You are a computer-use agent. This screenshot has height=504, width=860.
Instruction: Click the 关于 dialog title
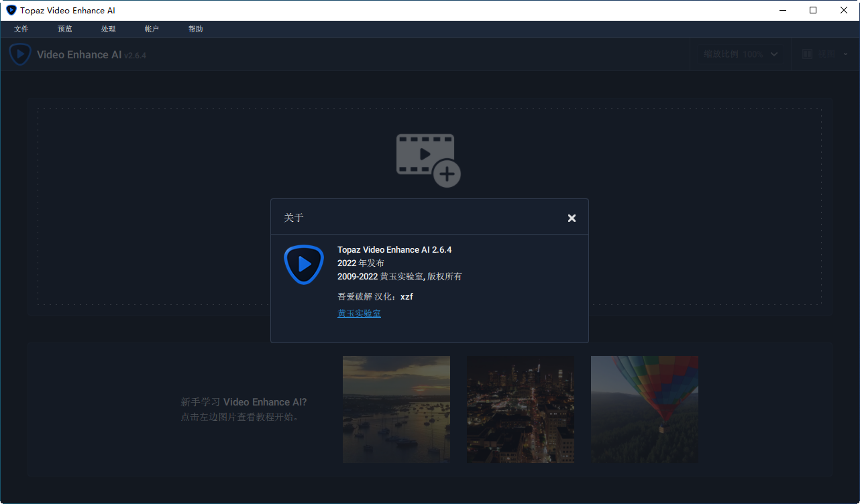coord(294,218)
